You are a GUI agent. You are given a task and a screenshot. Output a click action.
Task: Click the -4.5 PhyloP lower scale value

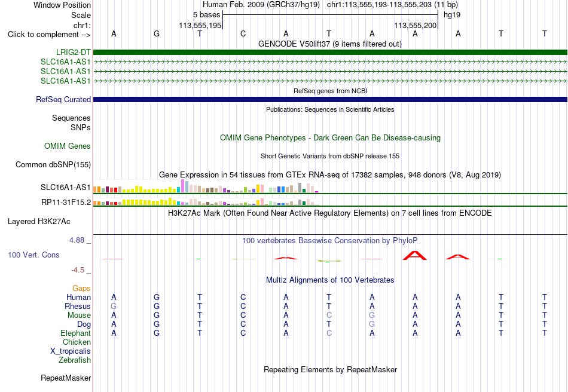click(x=78, y=269)
